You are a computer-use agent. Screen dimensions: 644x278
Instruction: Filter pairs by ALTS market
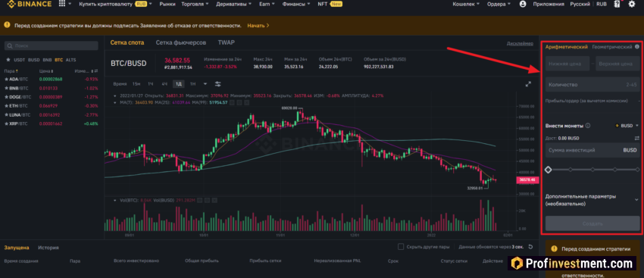[x=70, y=60]
